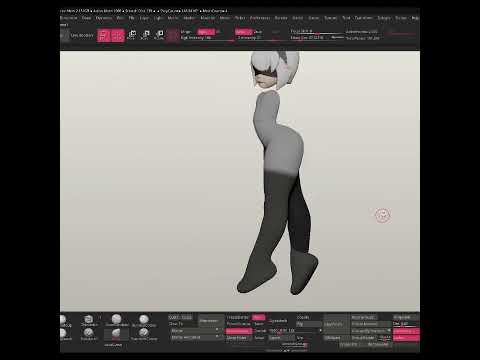Click the Focal Shift slider
The width and height of the screenshot is (480, 360).
pos(316,32)
